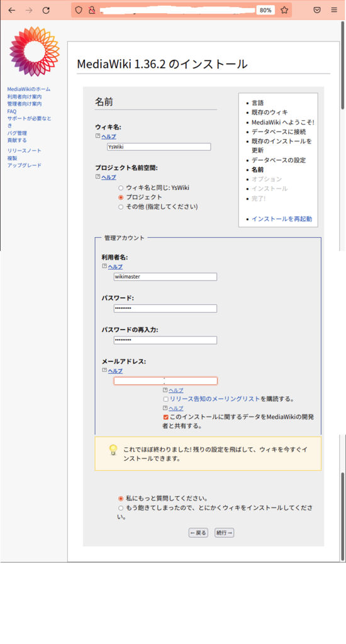The image size is (346, 644).
Task: Click grayed インストール in the steps list
Action: (270, 189)
